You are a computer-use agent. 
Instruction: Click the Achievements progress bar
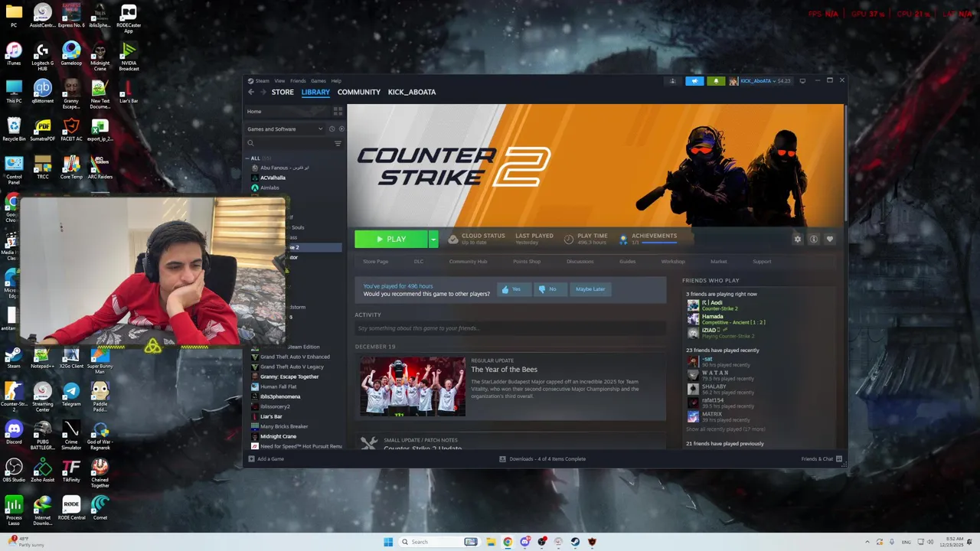coord(658,243)
